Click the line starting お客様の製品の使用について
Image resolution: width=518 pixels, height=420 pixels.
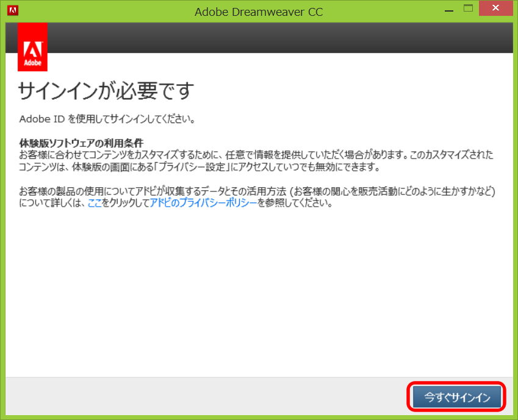click(x=256, y=191)
